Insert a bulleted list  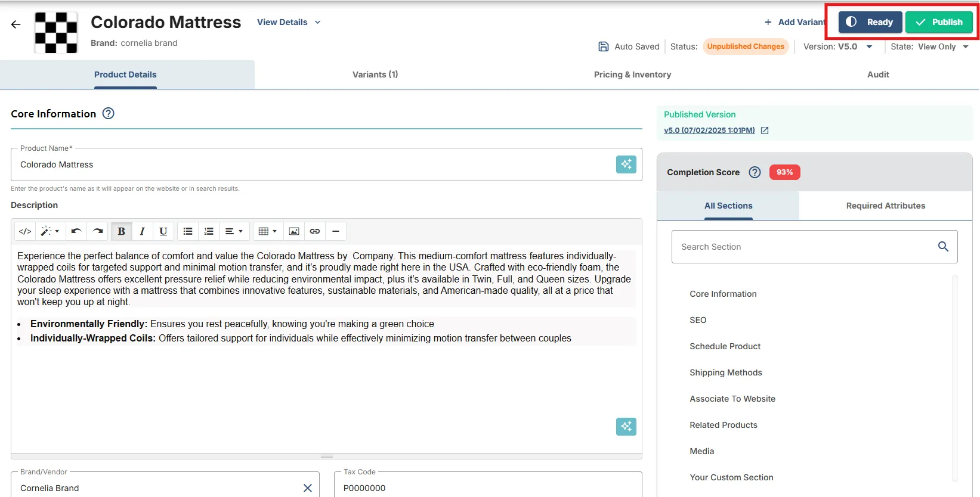(188, 231)
